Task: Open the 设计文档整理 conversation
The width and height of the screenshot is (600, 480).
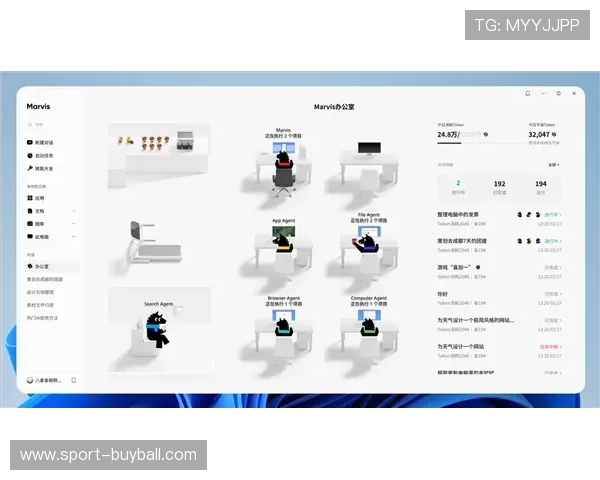Action: coord(41,292)
